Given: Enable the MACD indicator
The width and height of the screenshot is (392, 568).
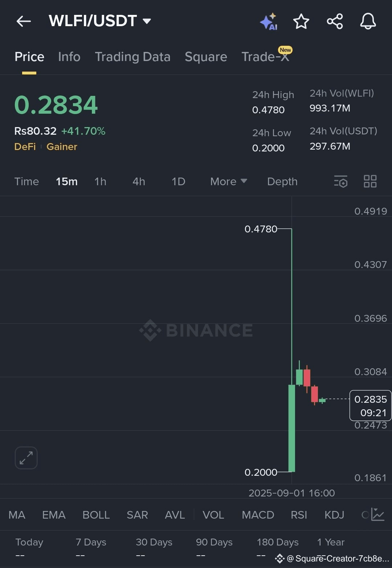Looking at the screenshot, I should click(258, 515).
